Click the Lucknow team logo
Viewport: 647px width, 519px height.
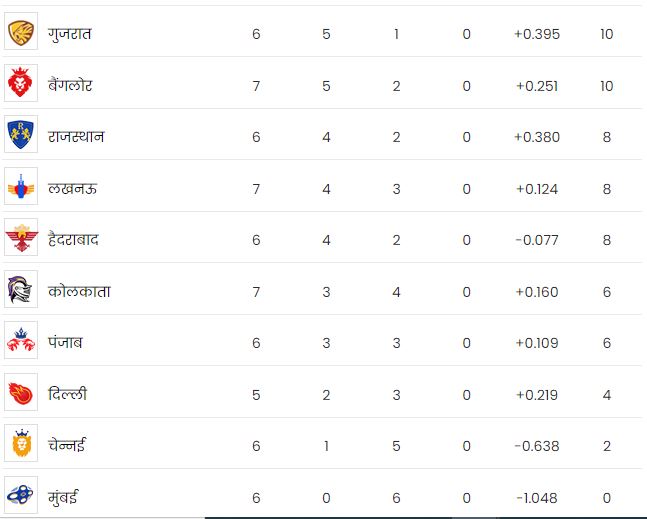[21, 188]
